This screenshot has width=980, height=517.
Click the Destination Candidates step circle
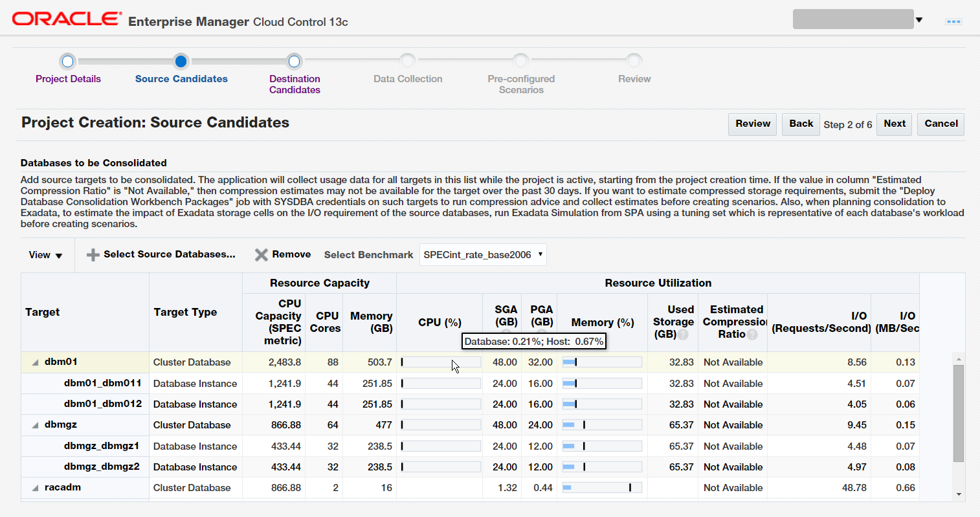click(x=295, y=61)
